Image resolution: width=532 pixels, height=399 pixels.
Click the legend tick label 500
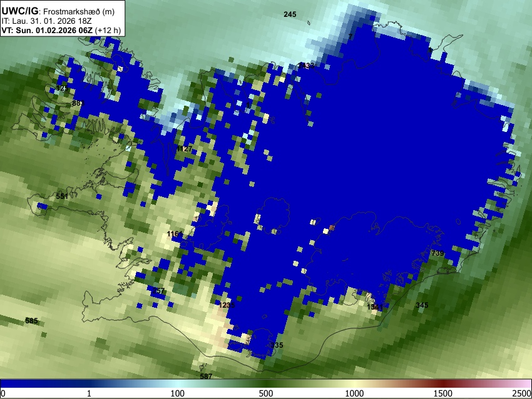265,393
